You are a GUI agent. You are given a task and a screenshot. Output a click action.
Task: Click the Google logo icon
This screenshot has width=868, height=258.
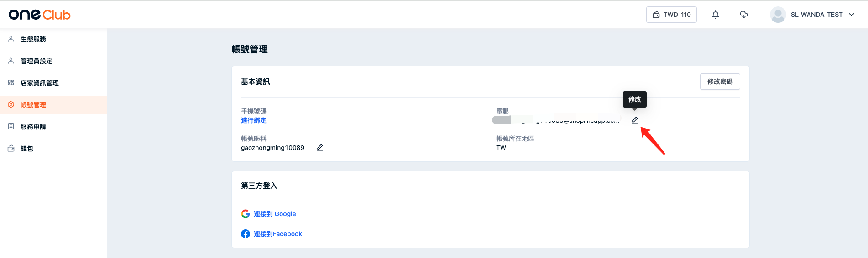[x=246, y=214]
